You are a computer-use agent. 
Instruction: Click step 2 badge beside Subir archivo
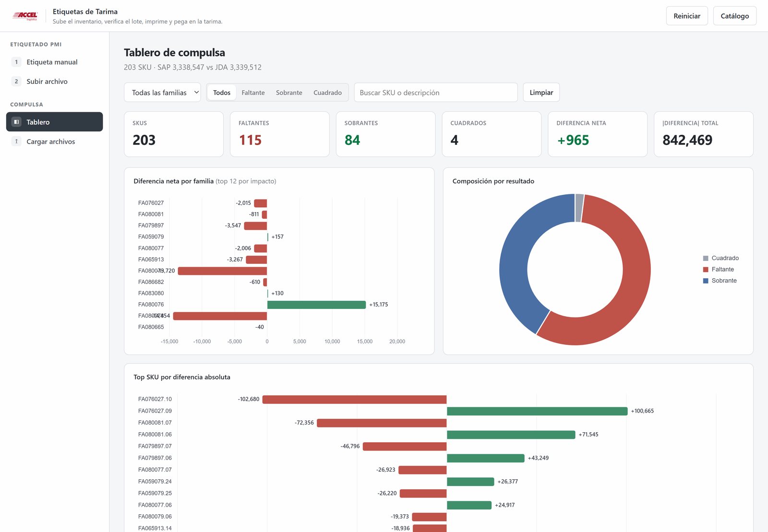click(16, 82)
